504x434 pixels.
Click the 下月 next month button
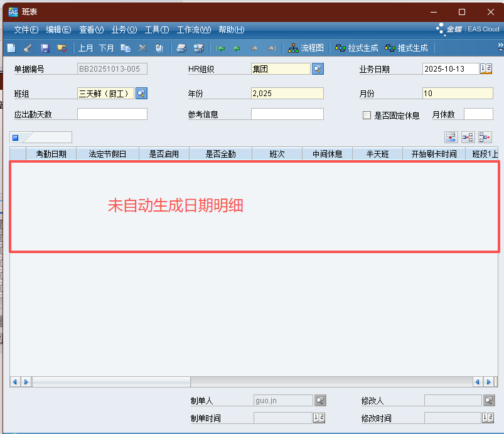[106, 48]
